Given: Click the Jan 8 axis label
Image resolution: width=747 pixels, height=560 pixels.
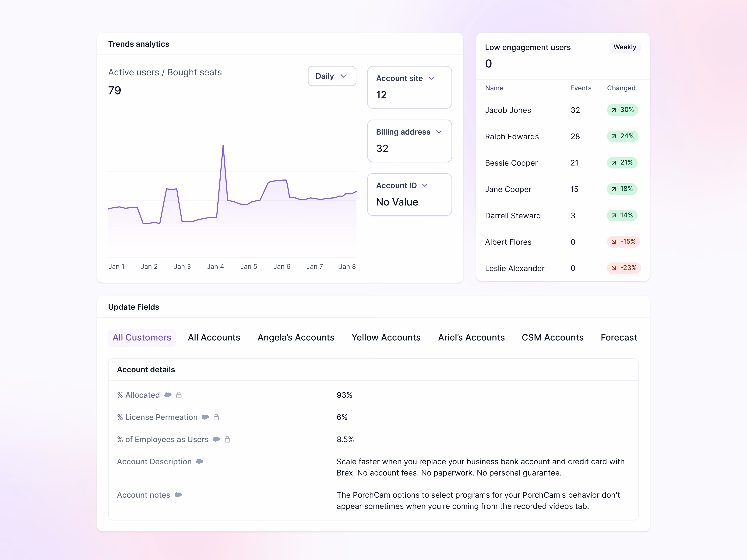Looking at the screenshot, I should point(347,267).
